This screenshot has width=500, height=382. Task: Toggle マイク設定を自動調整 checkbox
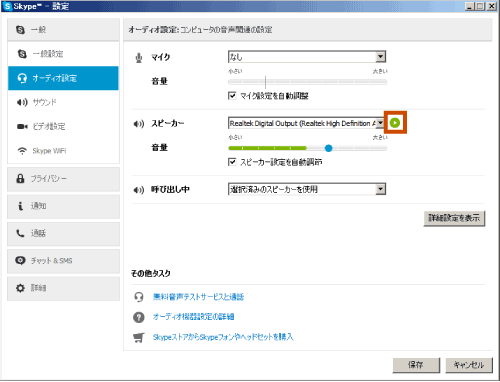point(232,96)
